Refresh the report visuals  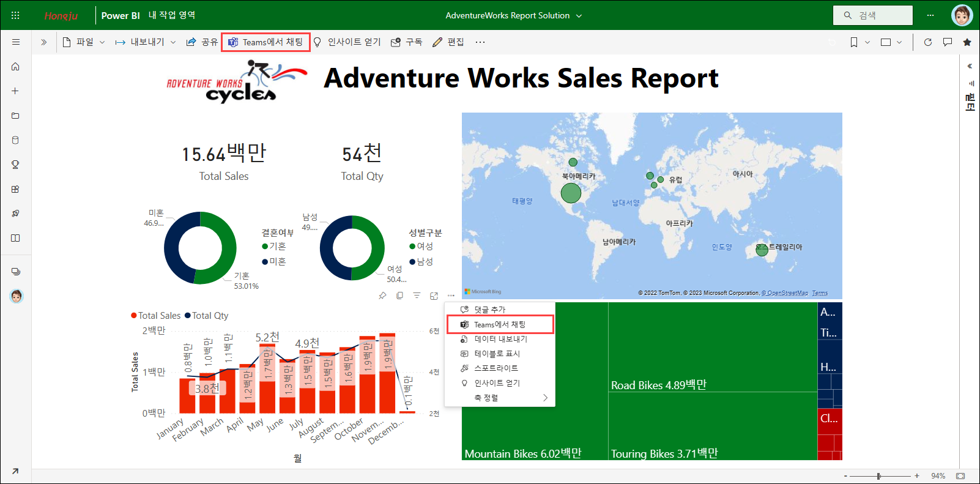(x=928, y=42)
